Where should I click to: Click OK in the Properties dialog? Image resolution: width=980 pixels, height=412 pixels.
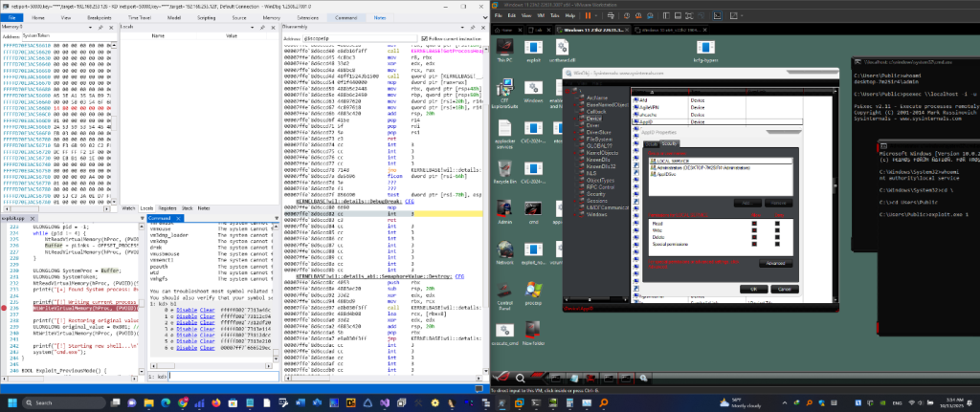click(x=755, y=288)
